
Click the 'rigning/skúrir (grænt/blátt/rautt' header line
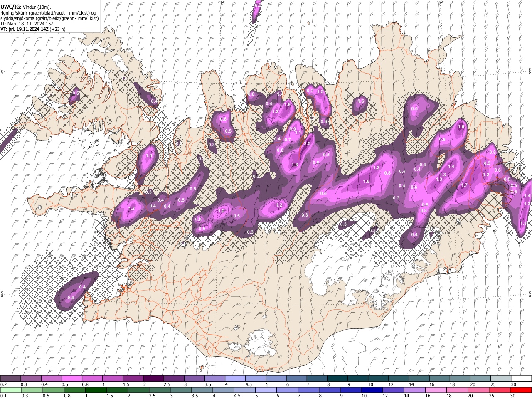click(49, 13)
